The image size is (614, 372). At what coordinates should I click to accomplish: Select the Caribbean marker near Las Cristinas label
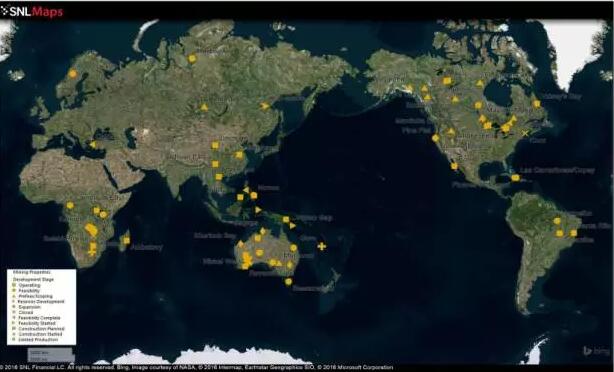(515, 177)
